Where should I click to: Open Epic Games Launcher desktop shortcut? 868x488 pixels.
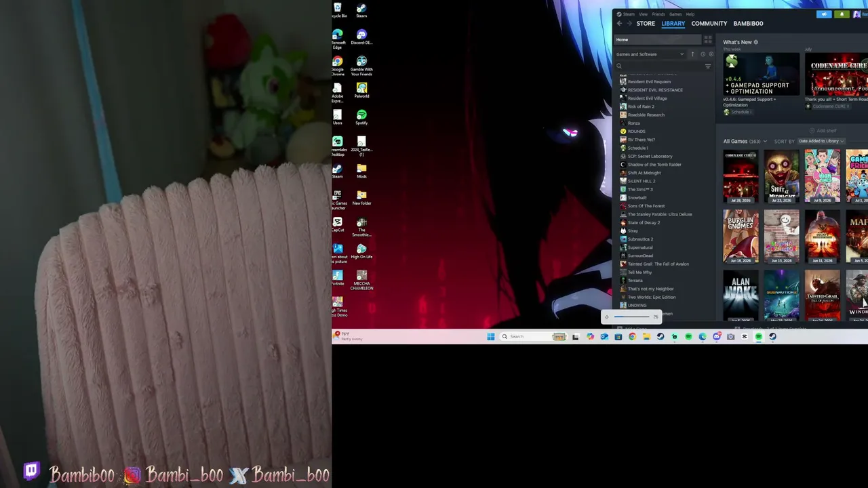click(x=338, y=200)
